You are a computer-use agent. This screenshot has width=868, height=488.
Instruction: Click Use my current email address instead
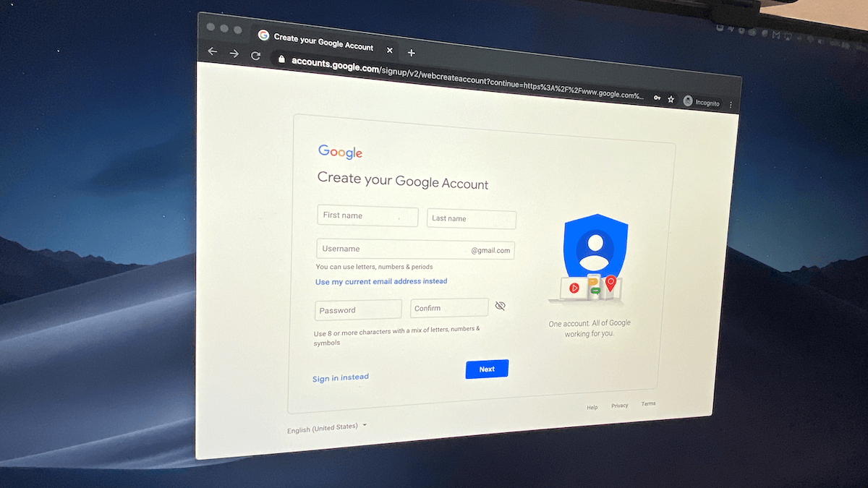381,282
